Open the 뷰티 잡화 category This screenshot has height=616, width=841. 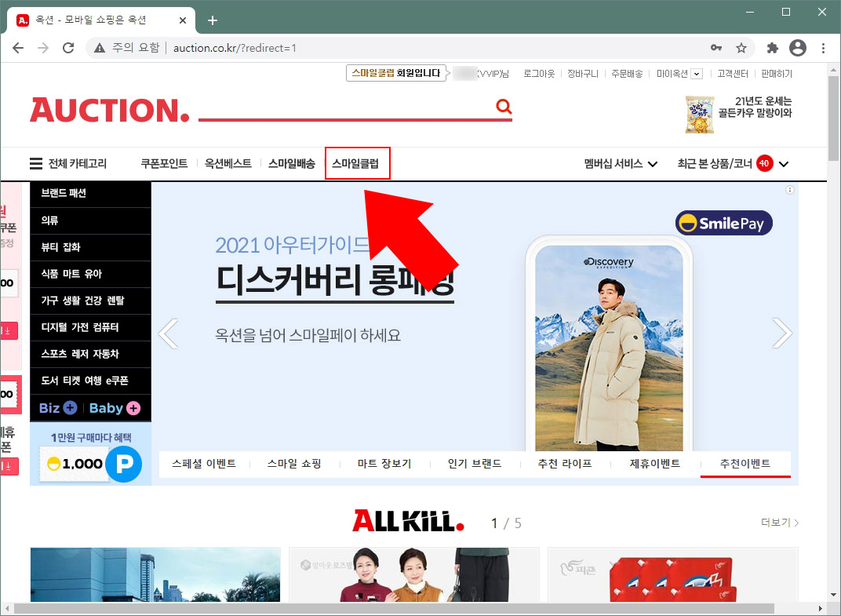pyautogui.click(x=91, y=247)
